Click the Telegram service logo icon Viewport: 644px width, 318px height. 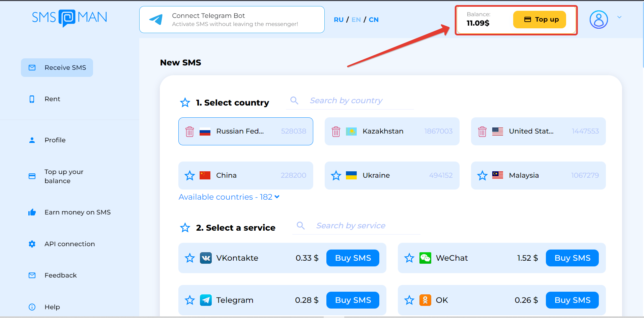pos(206,300)
